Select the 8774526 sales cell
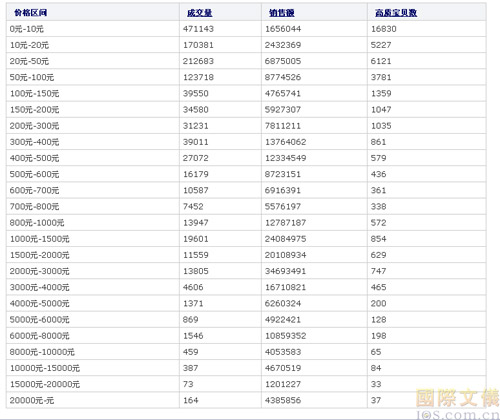Viewport: 500px width, 420px height. tap(314, 77)
